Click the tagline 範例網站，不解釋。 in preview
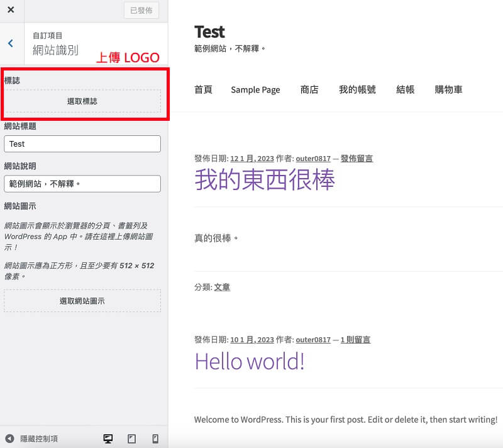This screenshot has height=448, width=503. point(229,49)
